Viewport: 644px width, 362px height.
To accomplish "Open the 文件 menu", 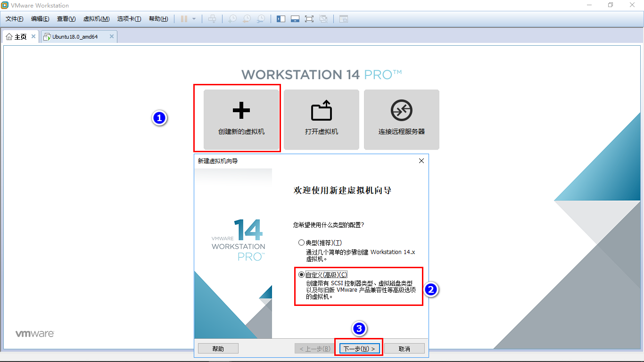I will pyautogui.click(x=15, y=19).
